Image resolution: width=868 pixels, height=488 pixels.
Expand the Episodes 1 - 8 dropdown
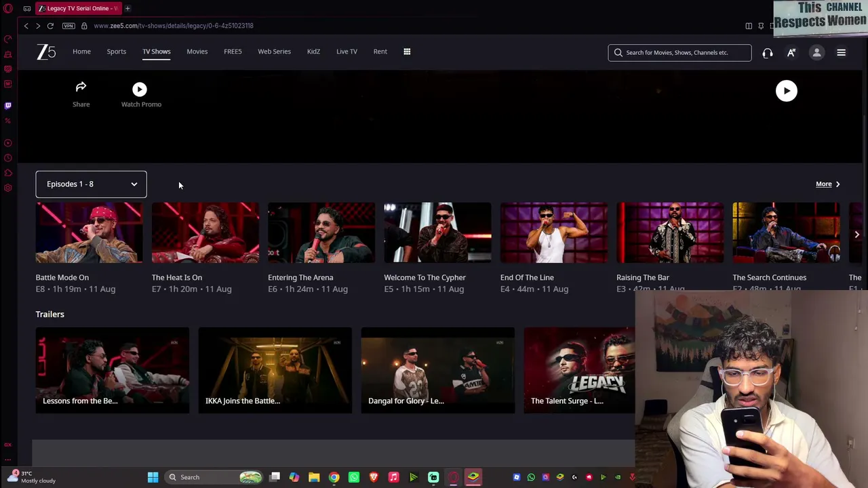point(91,184)
